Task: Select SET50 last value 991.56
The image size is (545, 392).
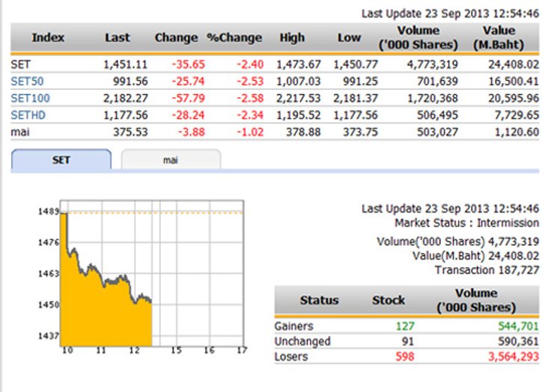Action: [130, 82]
